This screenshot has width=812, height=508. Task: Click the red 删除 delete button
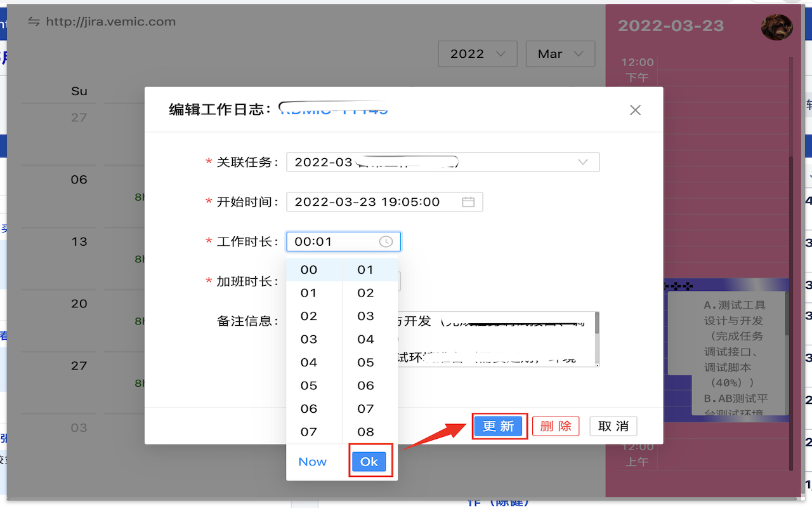(555, 426)
